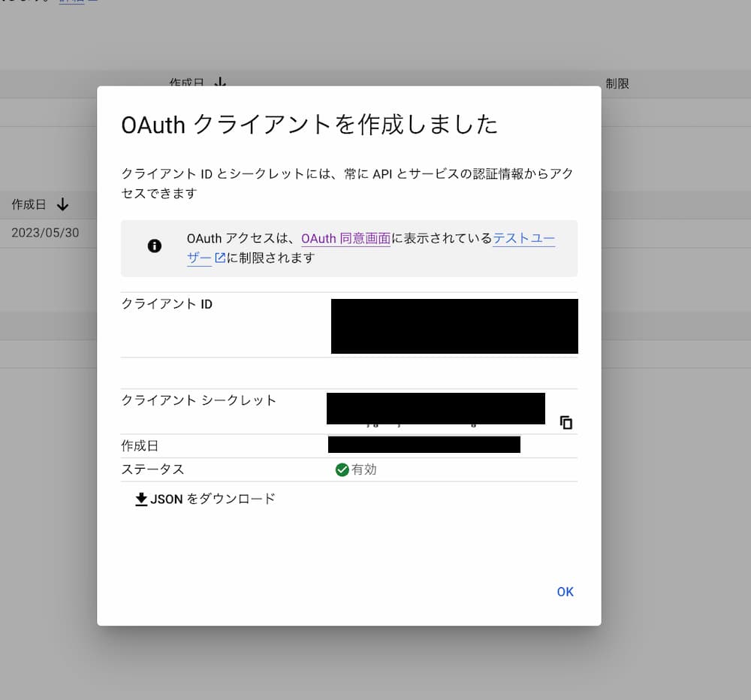Copy the client secret using the copy icon

pyautogui.click(x=566, y=422)
